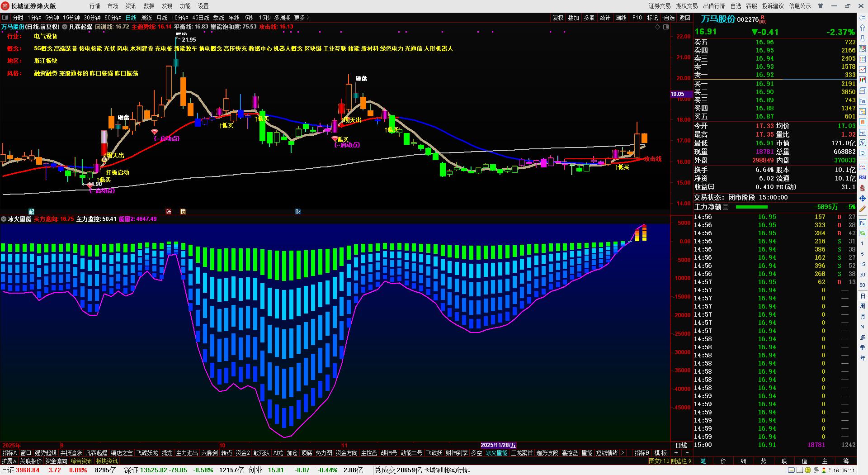Viewport: 868px width, 475px height.
Task: Click the RSI indicator sidebar icon
Action: (x=863, y=177)
